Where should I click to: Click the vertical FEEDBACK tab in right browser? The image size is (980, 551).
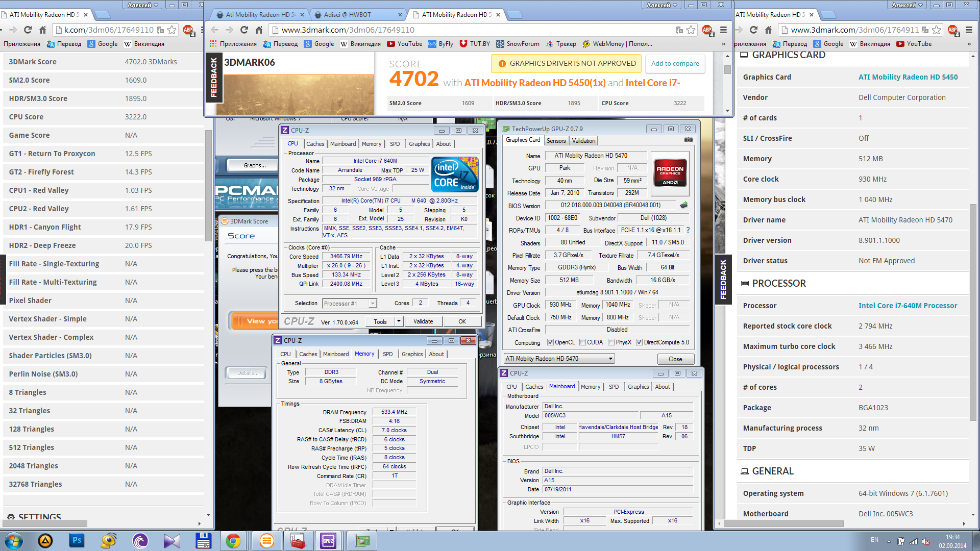click(723, 279)
